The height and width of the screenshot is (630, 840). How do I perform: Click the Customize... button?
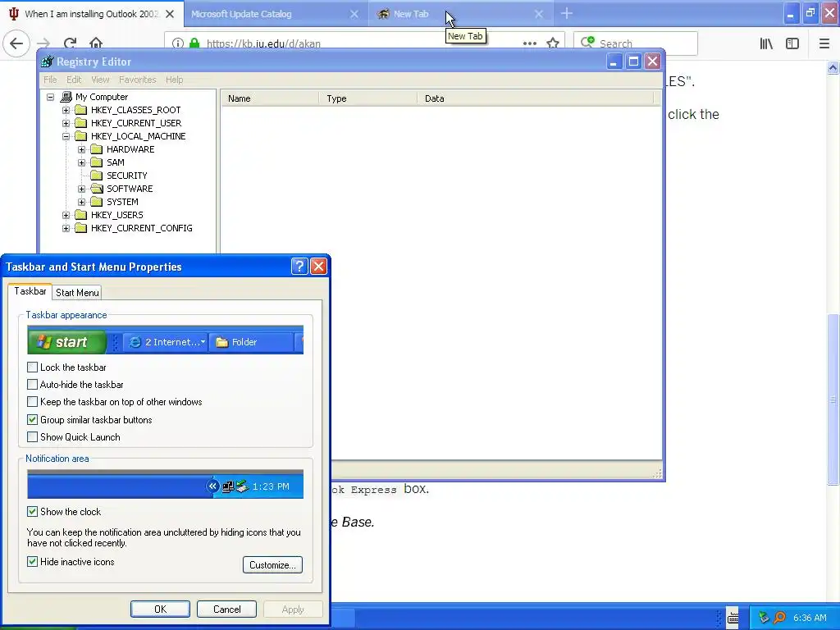(x=272, y=564)
